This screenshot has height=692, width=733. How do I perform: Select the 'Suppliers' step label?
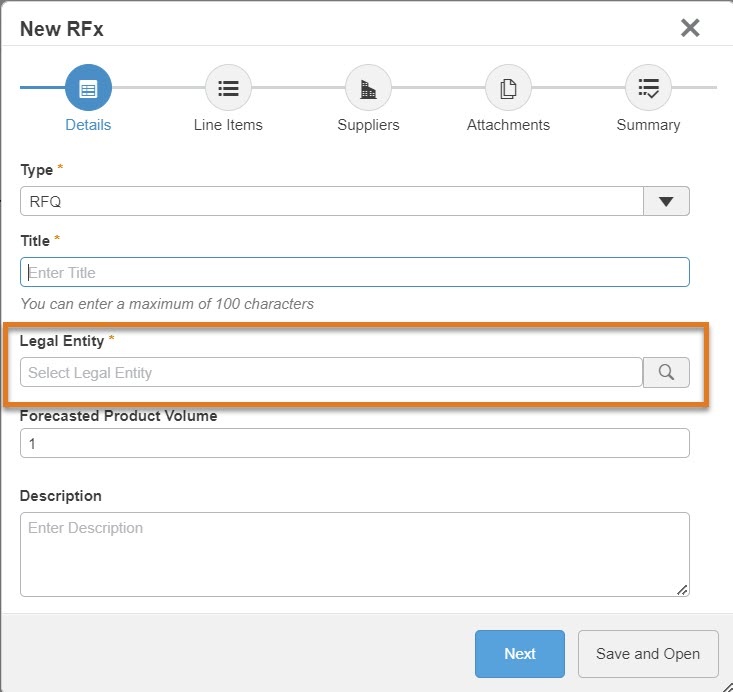[x=368, y=125]
